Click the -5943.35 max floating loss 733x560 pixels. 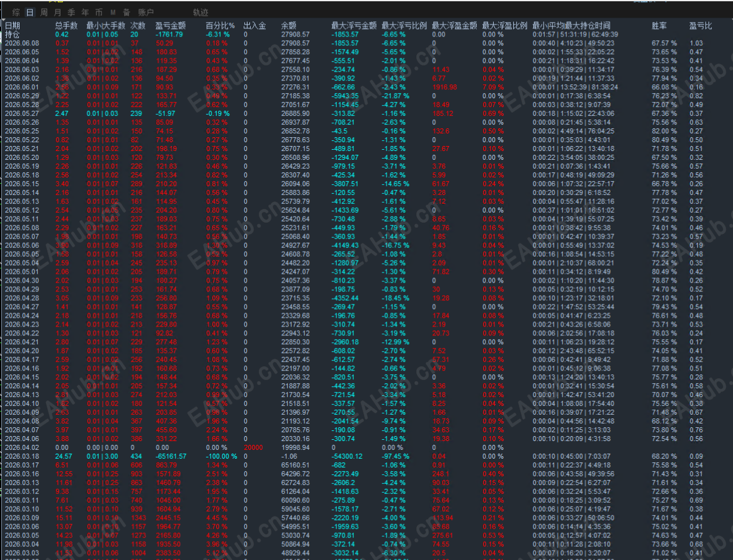[x=345, y=96]
